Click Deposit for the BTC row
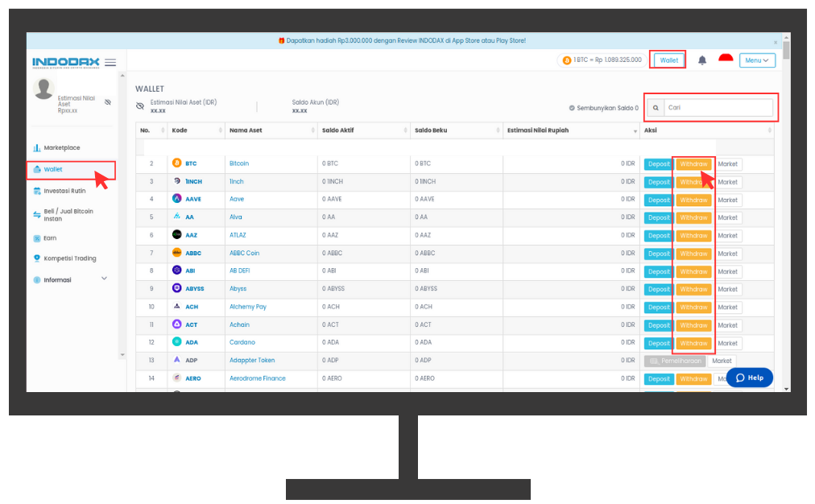Screen dimensions: 815x504 (x=659, y=164)
